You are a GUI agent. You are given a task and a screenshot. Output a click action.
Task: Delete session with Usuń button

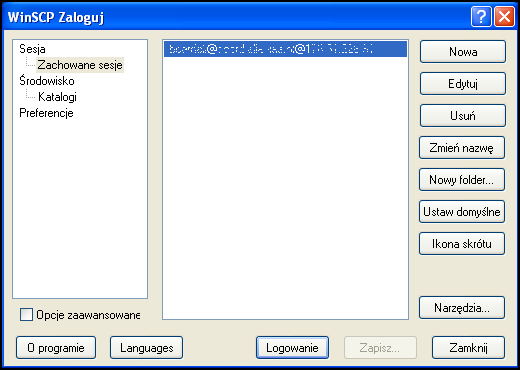point(463,116)
